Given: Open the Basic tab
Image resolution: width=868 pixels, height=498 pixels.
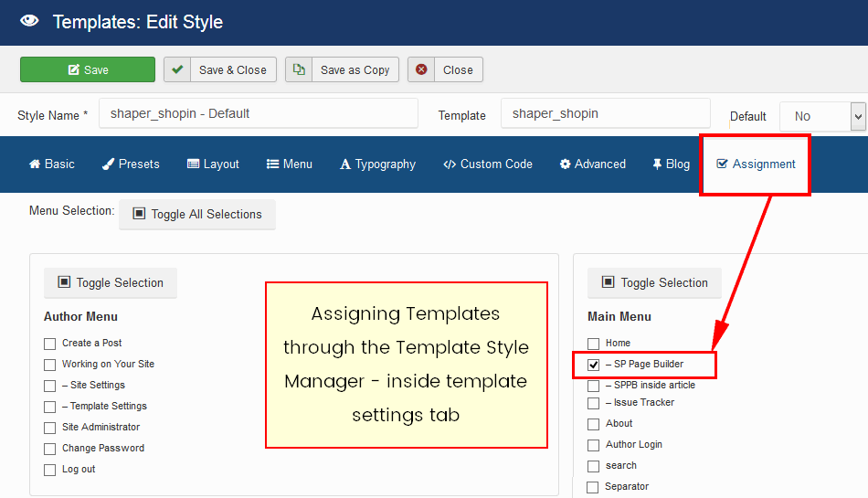Looking at the screenshot, I should (52, 164).
